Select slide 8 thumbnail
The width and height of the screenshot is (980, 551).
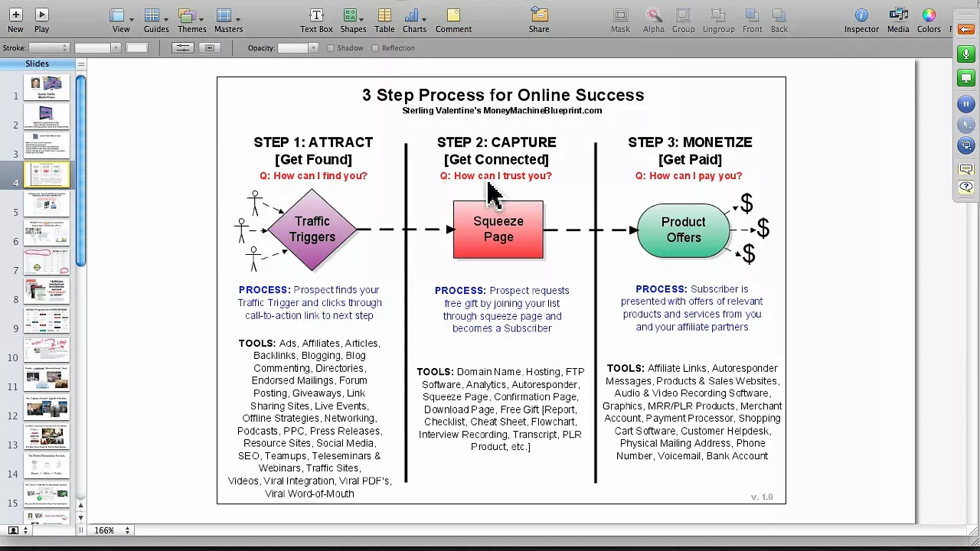click(47, 291)
